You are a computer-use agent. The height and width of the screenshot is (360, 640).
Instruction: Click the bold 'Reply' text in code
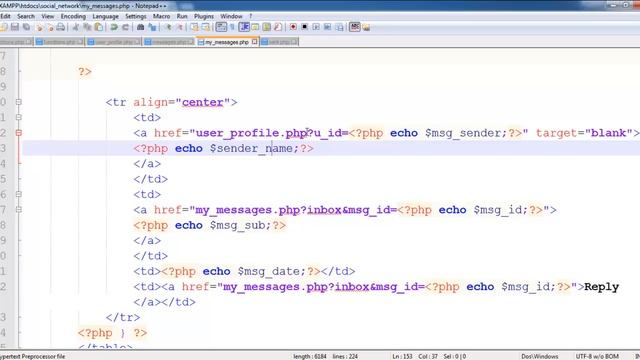tap(601, 287)
